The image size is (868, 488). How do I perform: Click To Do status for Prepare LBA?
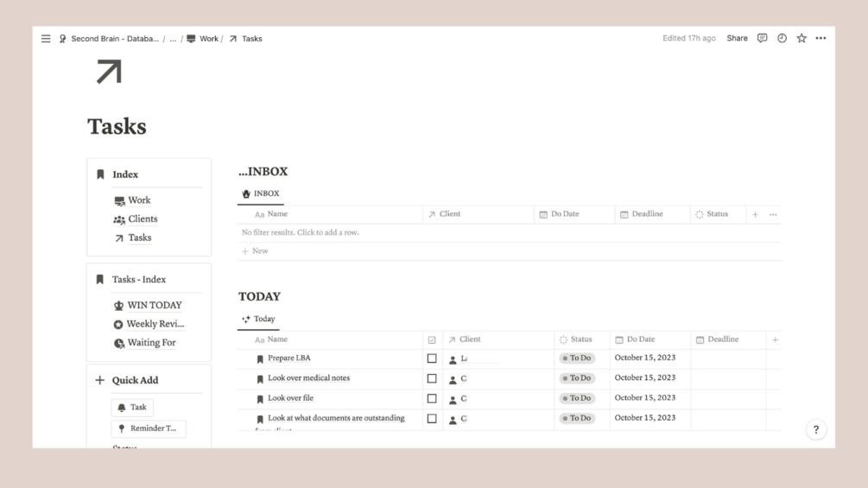coord(578,358)
